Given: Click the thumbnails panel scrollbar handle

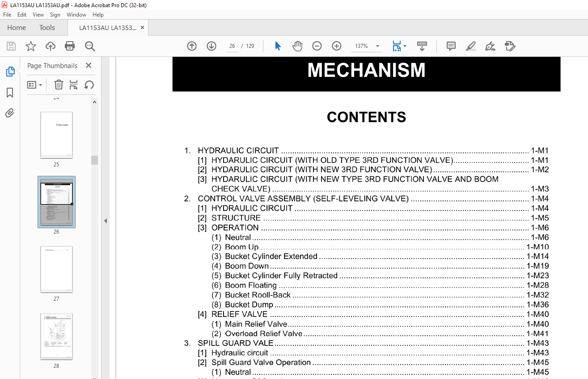Looking at the screenshot, I should [94, 160].
